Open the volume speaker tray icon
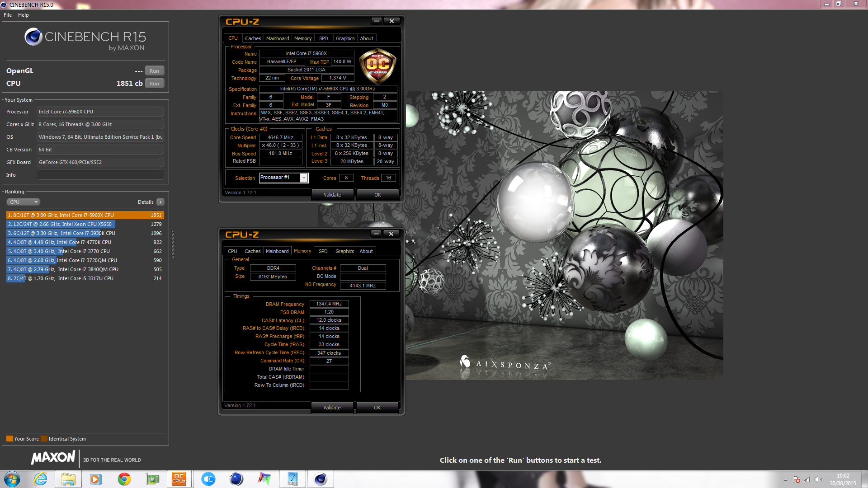This screenshot has width=868, height=488. tap(818, 479)
